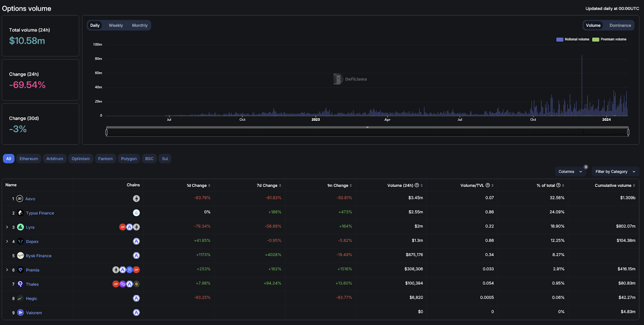Filter by BSC chain
Screen dimensions: 644x325
click(149, 159)
